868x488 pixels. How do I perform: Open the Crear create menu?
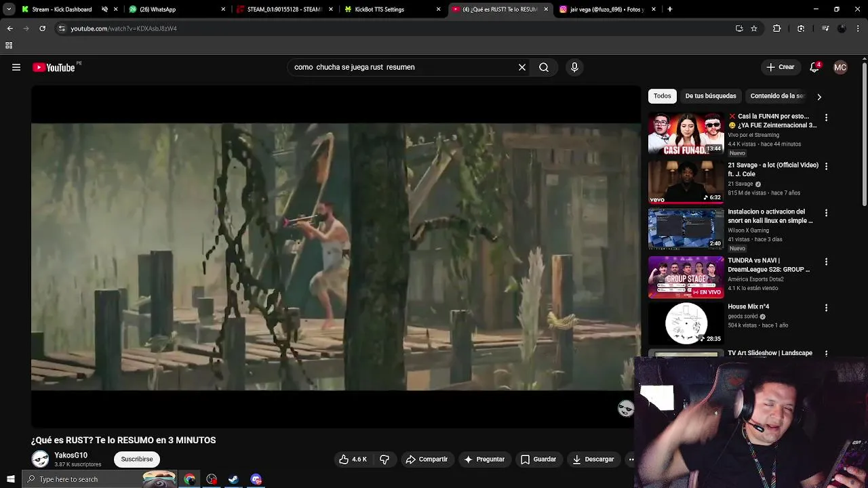click(x=780, y=67)
